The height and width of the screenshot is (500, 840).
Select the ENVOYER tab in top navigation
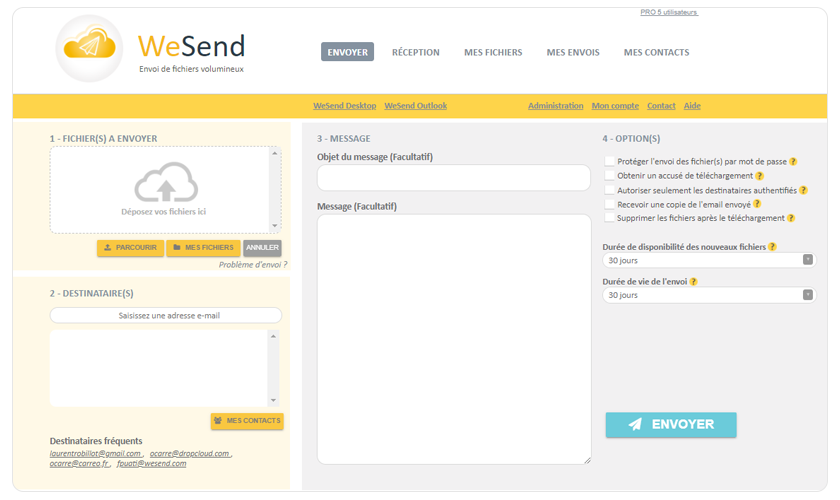tap(348, 52)
